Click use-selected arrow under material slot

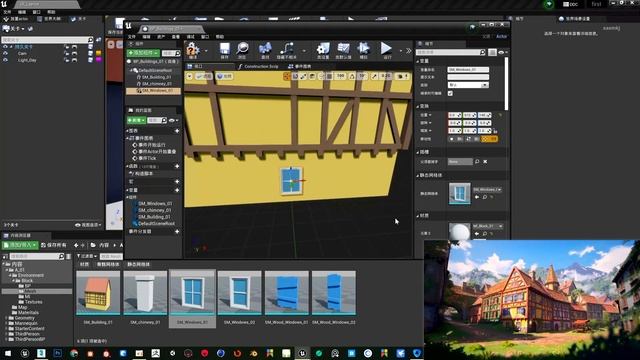(x=477, y=233)
